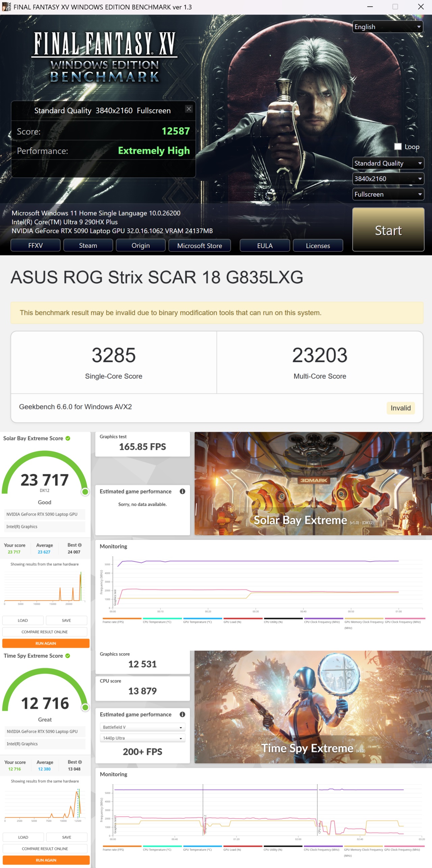Click the ASUS ROG Strix SCAR 18 G835LXG heading
Image resolution: width=432 pixels, height=868 pixels.
(x=157, y=277)
